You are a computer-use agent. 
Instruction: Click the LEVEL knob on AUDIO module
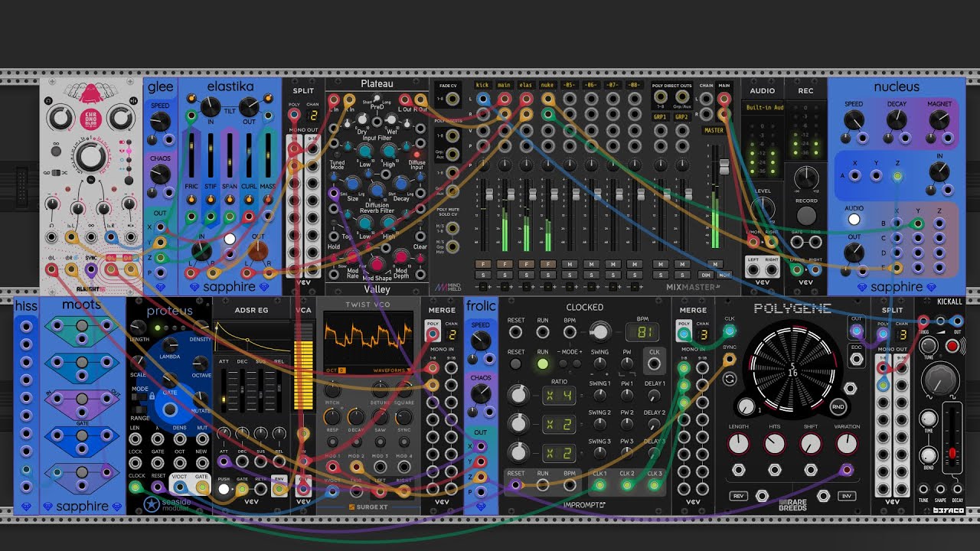763,209
